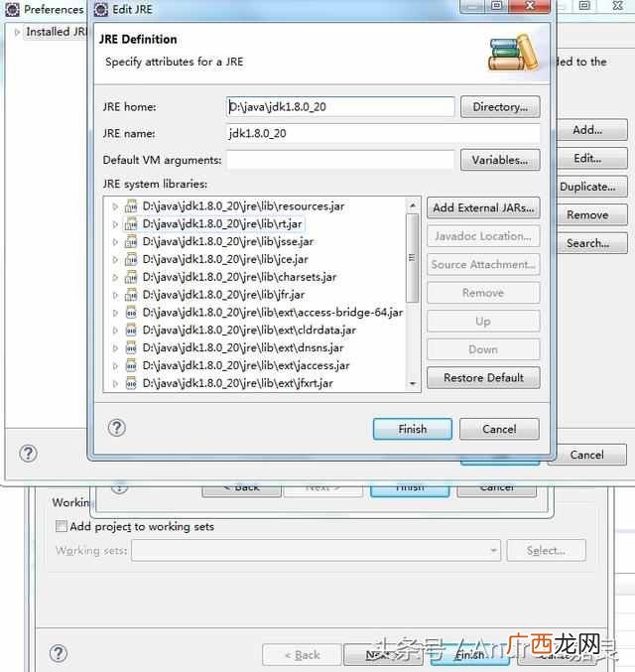Click Restore Default button
The height and width of the screenshot is (672, 635).
[483, 377]
